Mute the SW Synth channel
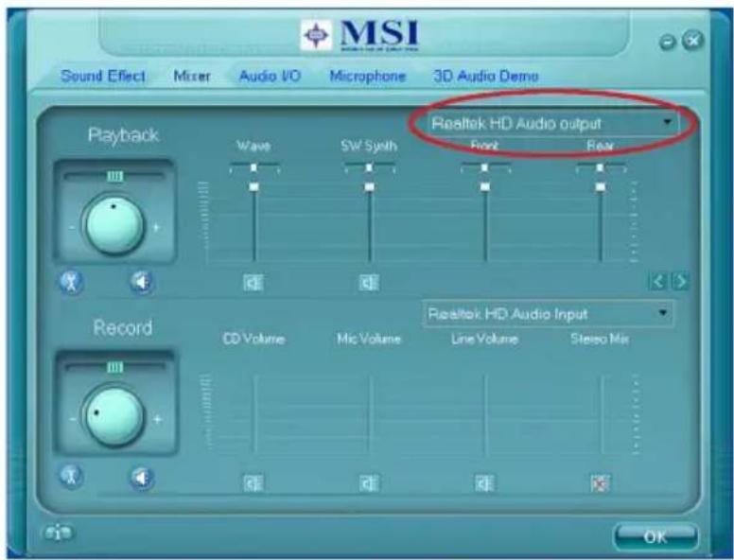Viewport: 734px width, 560px height. 369,283
